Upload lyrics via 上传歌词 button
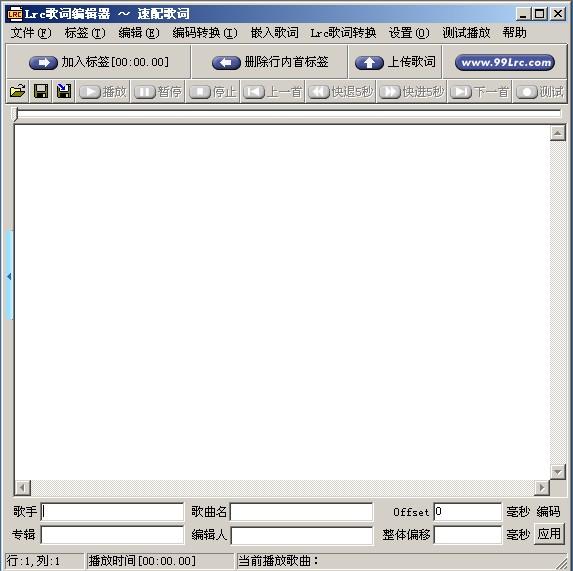Image resolution: width=573 pixels, height=571 pixels. (x=395, y=62)
